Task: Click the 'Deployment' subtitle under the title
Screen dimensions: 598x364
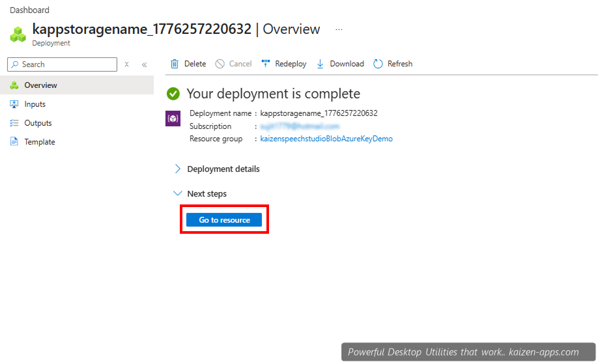Action: [51, 43]
